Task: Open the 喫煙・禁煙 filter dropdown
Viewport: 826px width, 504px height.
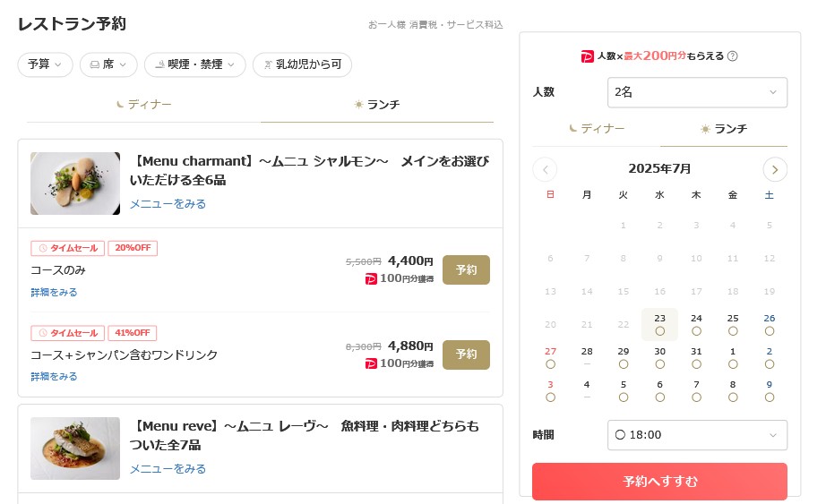Action: click(195, 64)
